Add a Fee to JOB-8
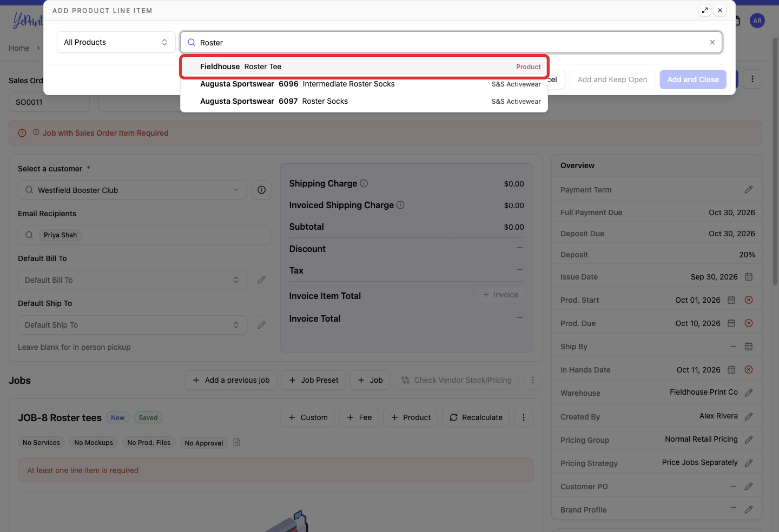The height and width of the screenshot is (532, 779). [x=359, y=417]
